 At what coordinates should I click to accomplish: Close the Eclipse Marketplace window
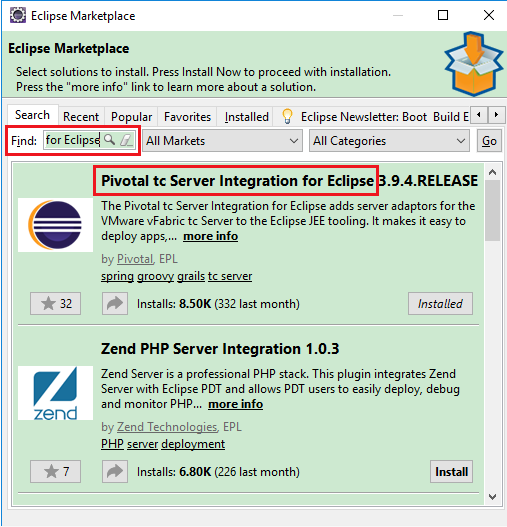(x=489, y=15)
